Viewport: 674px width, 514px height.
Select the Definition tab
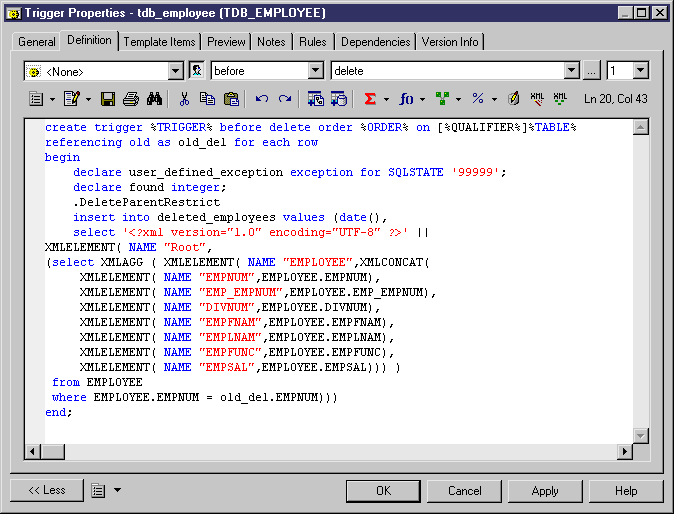(89, 40)
